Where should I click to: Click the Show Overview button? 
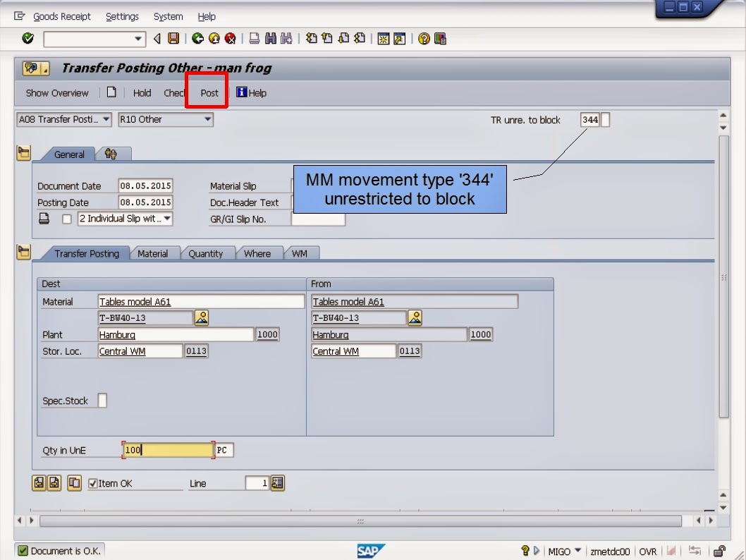coord(56,92)
